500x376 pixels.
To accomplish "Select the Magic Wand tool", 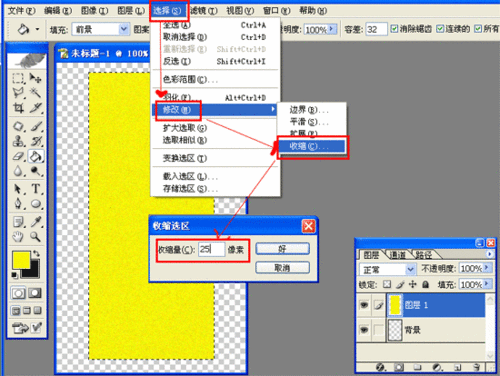I will [x=36, y=93].
